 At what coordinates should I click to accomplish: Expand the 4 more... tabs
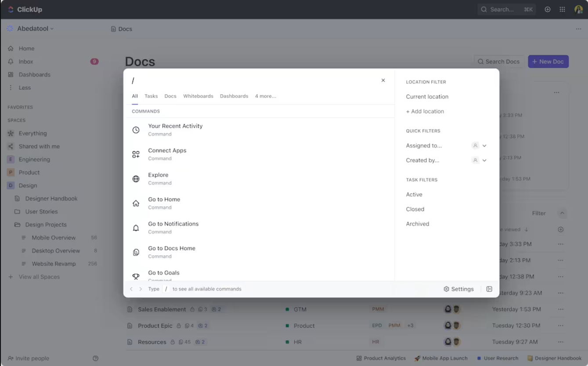(x=266, y=96)
